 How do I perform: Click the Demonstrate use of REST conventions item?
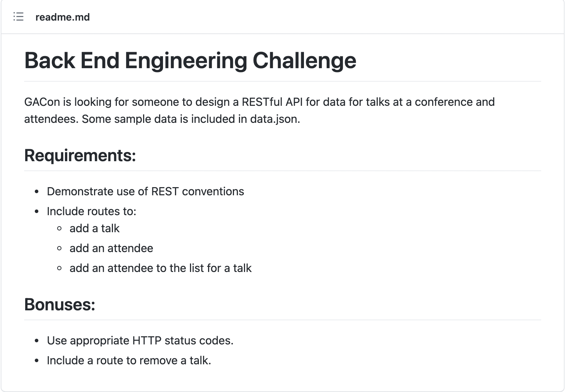point(145,191)
